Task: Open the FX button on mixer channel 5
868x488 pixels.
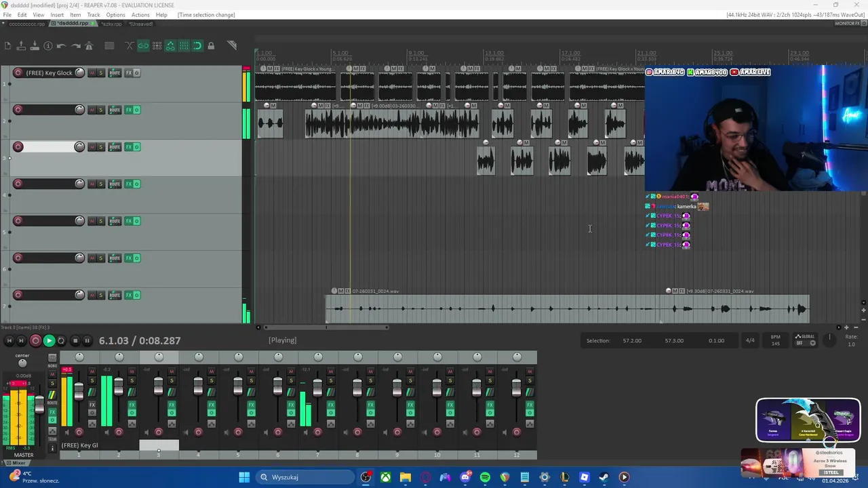Action: pos(251,405)
